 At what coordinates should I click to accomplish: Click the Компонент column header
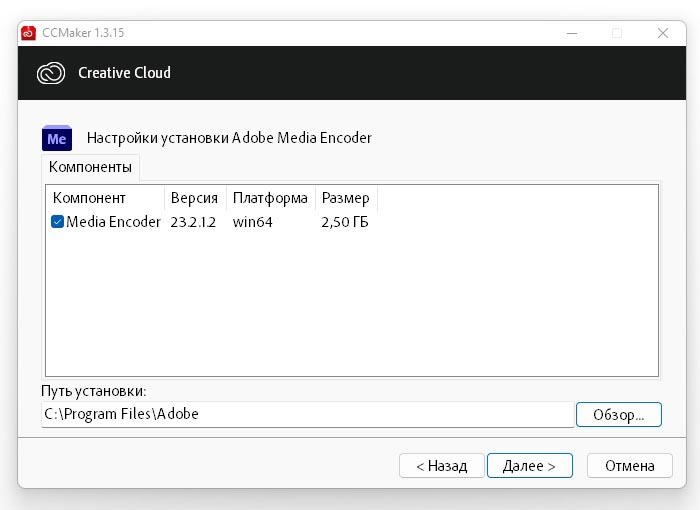(x=105, y=198)
